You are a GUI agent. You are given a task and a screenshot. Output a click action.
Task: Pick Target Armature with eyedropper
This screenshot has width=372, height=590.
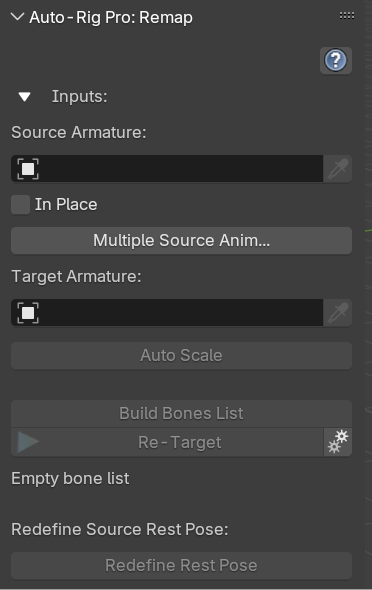pos(338,313)
